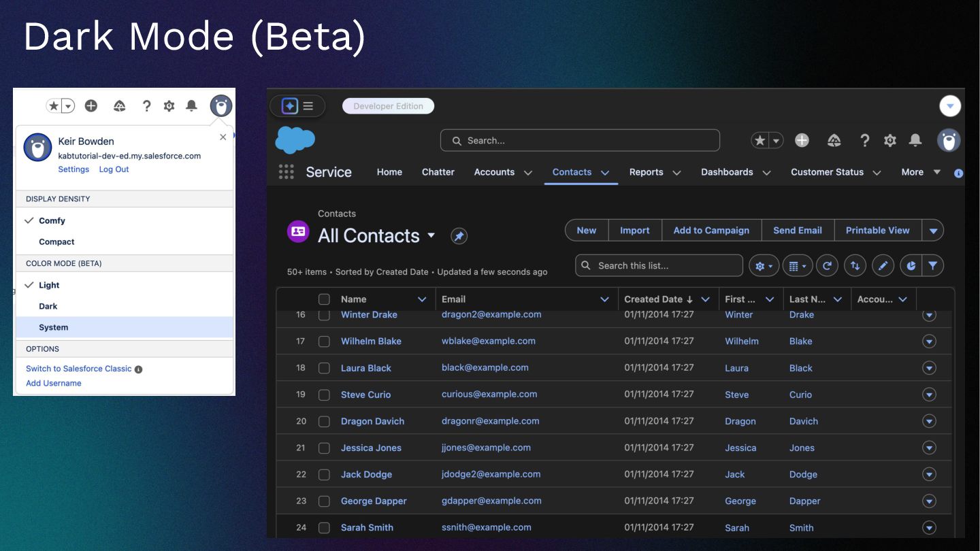Screen dimensions: 980x551
Task: Refresh the contacts list
Action: pos(827,265)
